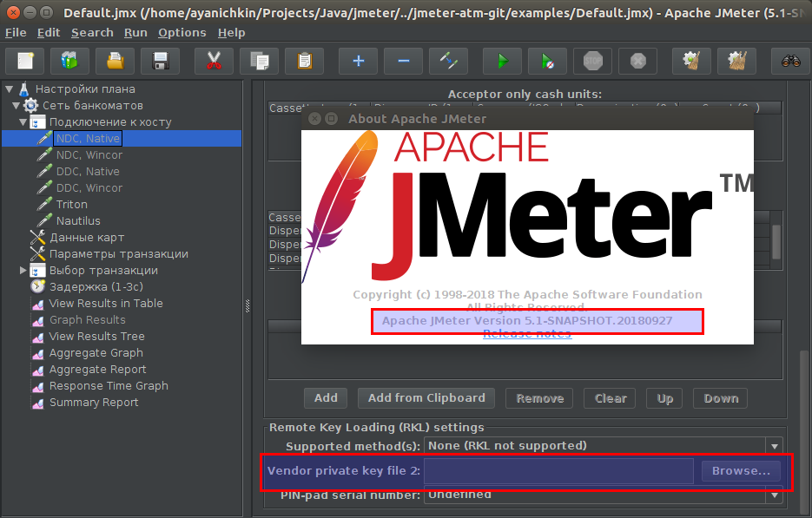Select the Данные карт config node

(x=87, y=238)
